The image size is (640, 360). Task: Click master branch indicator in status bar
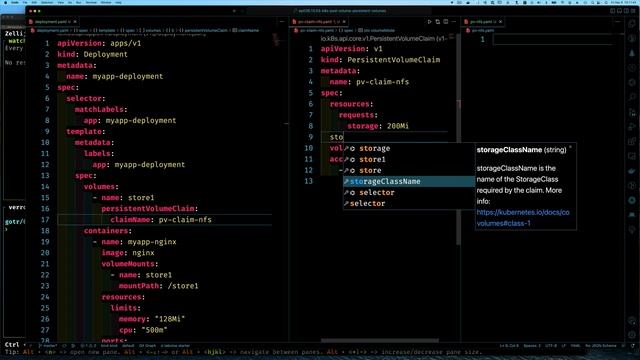pyautogui.click(x=48, y=346)
